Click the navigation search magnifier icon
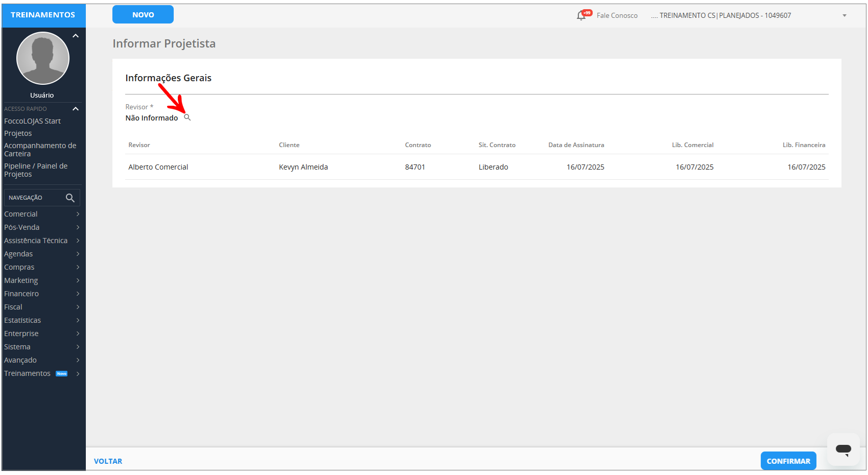868x475 pixels. point(70,198)
